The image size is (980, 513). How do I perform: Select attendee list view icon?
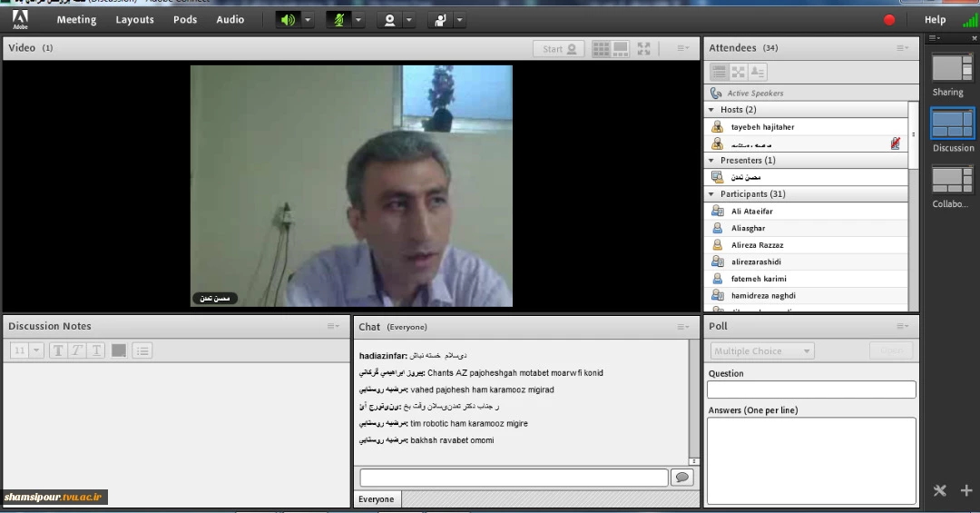[720, 72]
